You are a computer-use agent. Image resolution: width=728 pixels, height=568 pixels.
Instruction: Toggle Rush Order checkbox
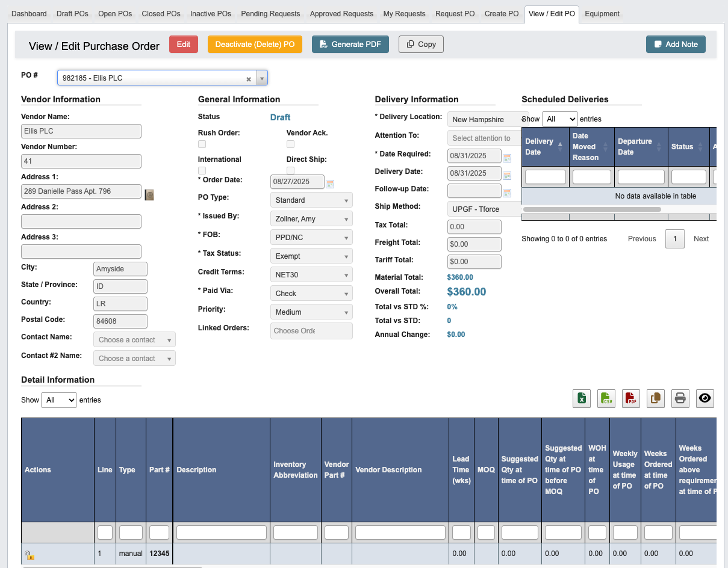pyautogui.click(x=202, y=144)
